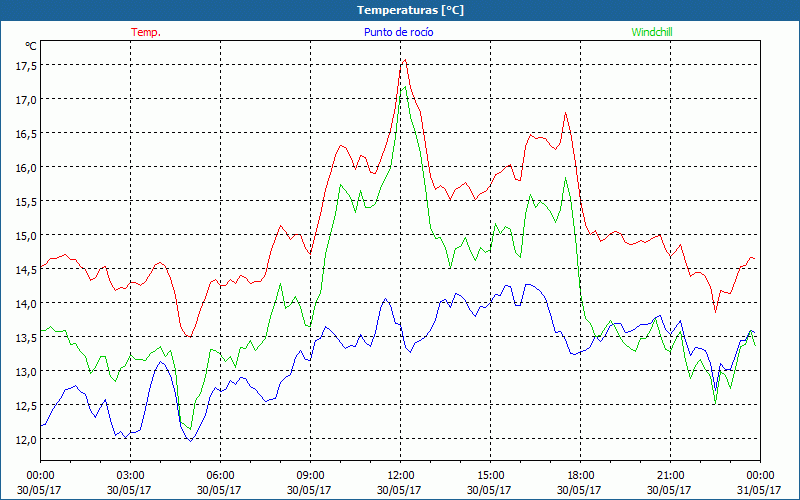Click the 16,5 y-axis value

click(x=26, y=134)
